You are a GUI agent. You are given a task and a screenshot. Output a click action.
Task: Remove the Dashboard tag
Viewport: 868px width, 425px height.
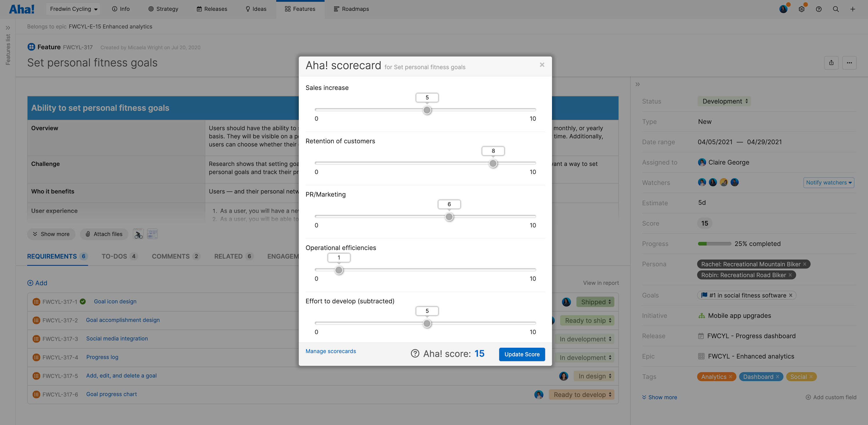[777, 377]
